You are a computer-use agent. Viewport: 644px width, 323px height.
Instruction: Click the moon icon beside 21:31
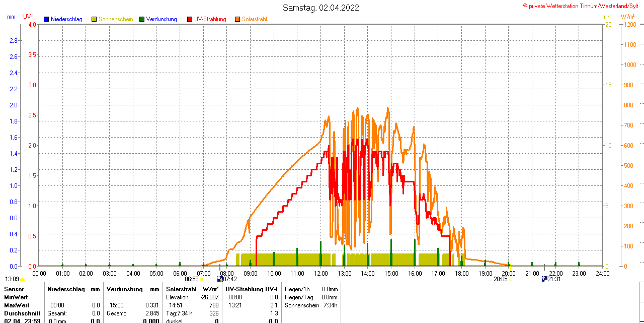click(544, 279)
